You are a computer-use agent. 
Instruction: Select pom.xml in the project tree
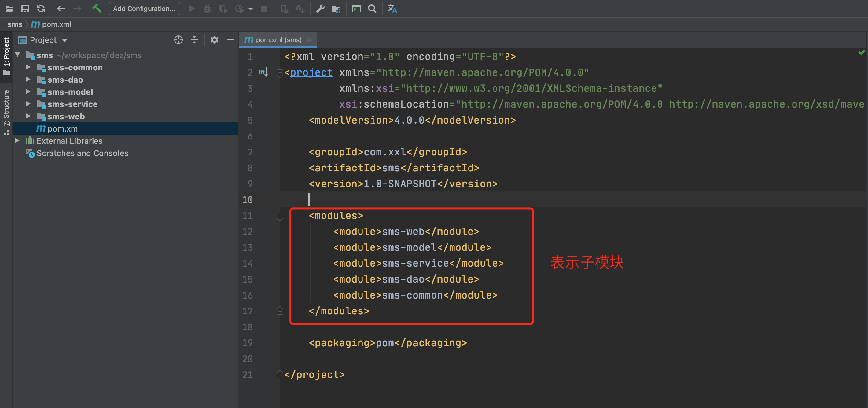(x=63, y=128)
